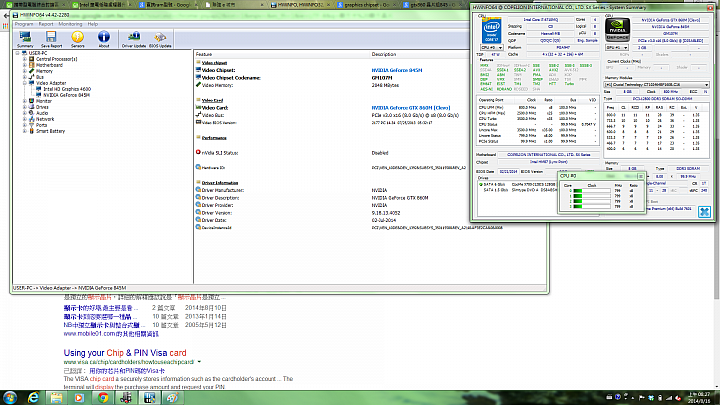The image size is (720, 405).
Task: Select NVIDIA GeForce 845M in the tree
Action: 67,95
